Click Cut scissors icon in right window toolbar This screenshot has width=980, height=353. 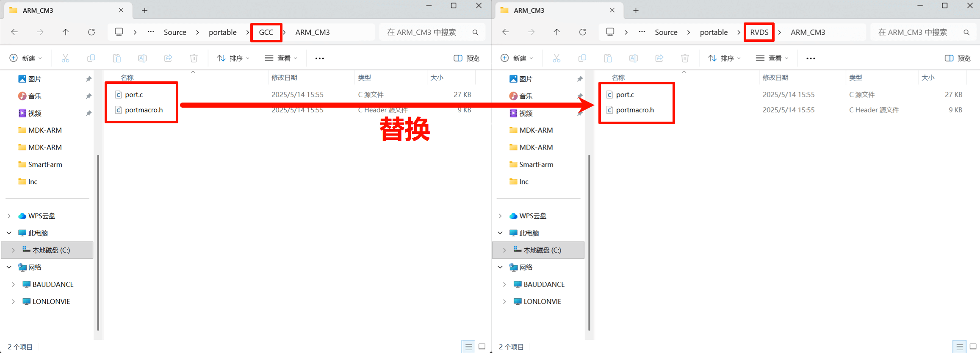tap(556, 58)
